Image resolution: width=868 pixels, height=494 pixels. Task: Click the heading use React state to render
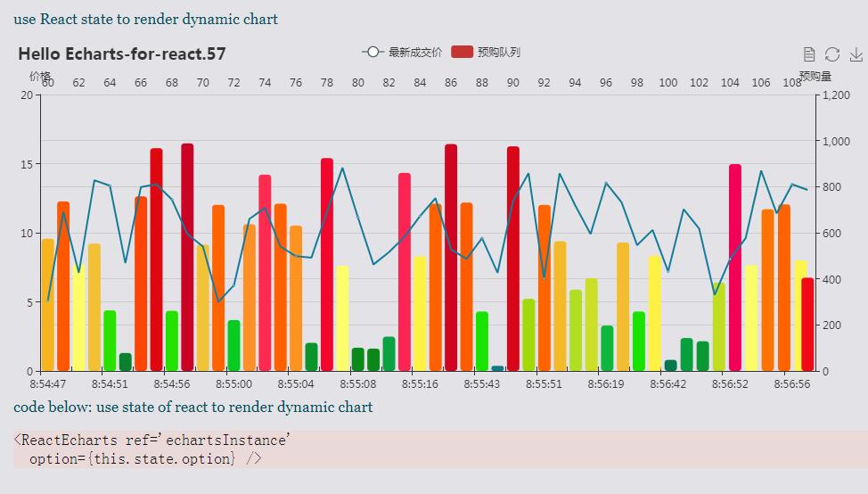145,19
